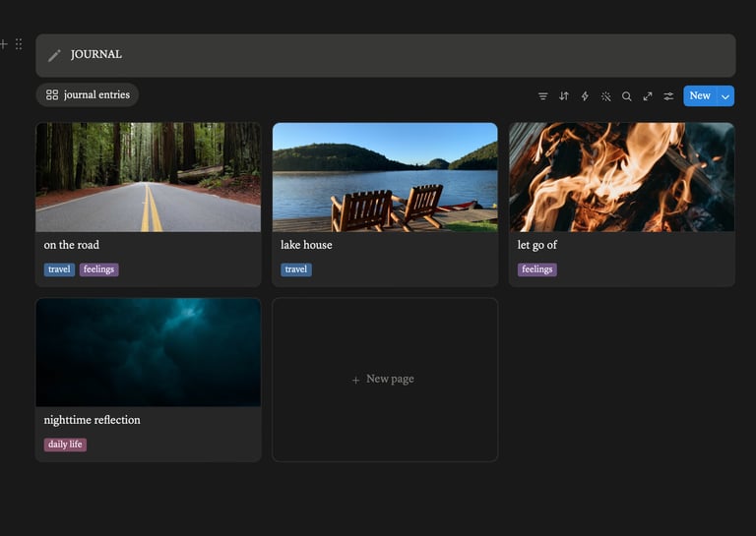Viewport: 756px width, 536px height.
Task: Open the sort options icon
Action: click(564, 96)
